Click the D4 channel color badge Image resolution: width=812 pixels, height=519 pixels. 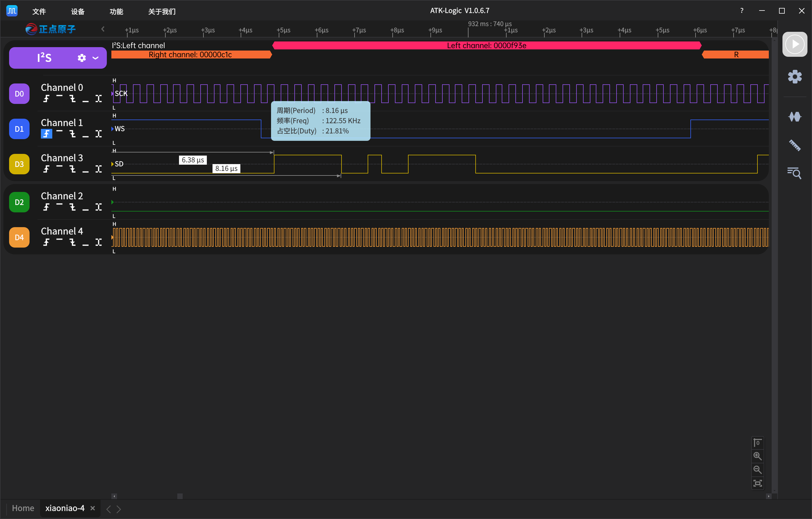(x=19, y=237)
